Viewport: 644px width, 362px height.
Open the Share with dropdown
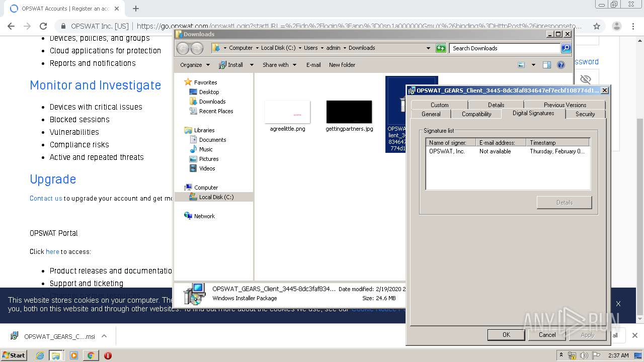coord(280,65)
